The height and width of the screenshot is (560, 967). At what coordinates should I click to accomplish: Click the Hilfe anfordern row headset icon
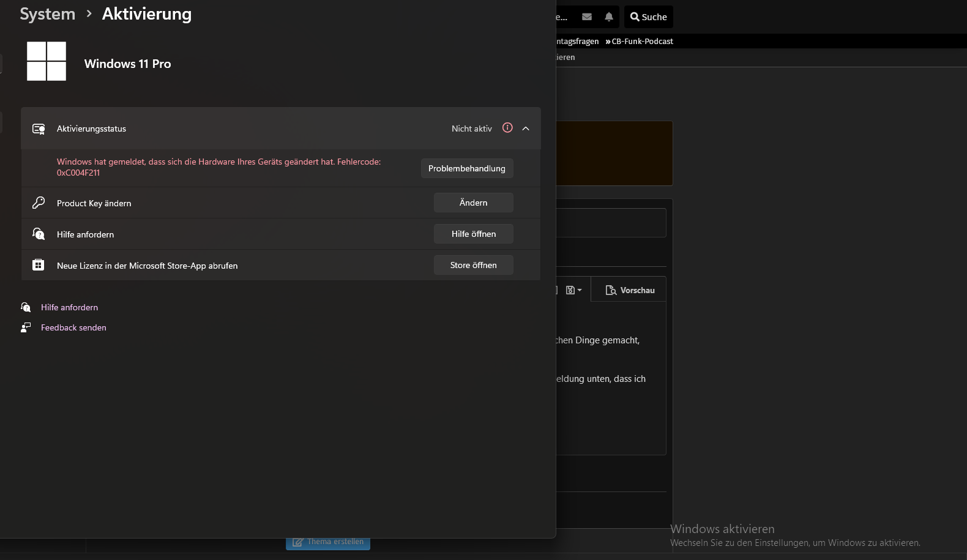pos(39,234)
